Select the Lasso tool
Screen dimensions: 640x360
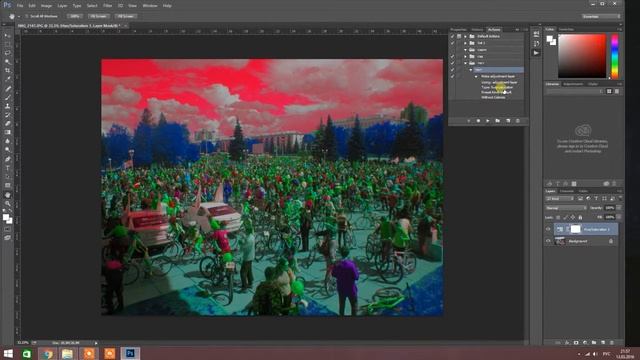click(x=7, y=53)
